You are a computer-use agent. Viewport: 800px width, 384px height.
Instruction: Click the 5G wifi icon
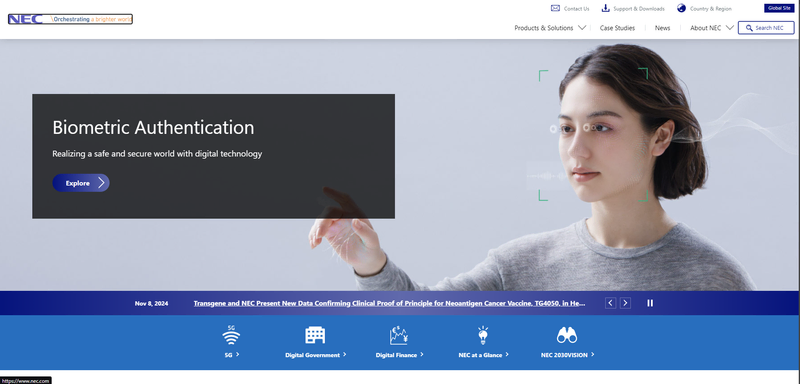(x=231, y=336)
